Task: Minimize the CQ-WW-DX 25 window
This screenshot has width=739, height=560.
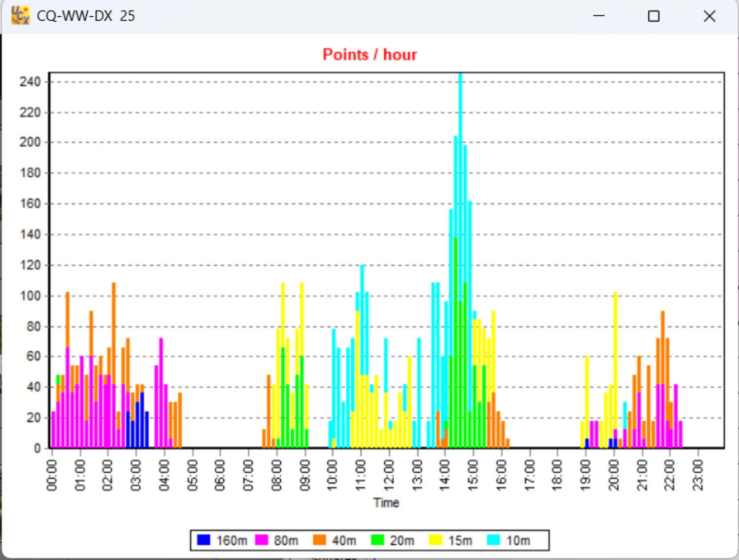Action: pos(599,16)
